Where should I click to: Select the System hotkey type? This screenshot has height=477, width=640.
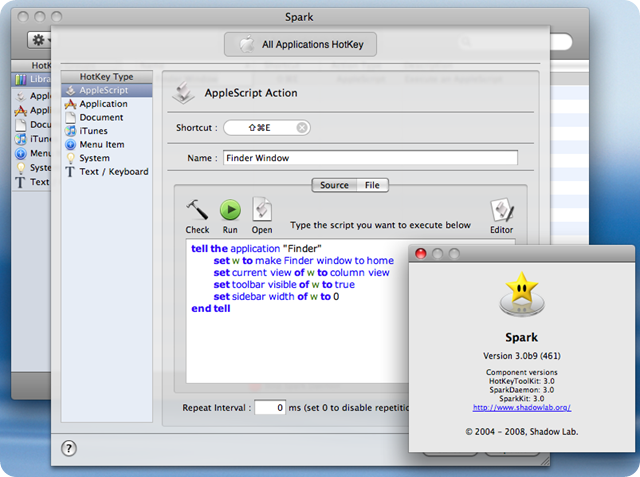coord(94,158)
